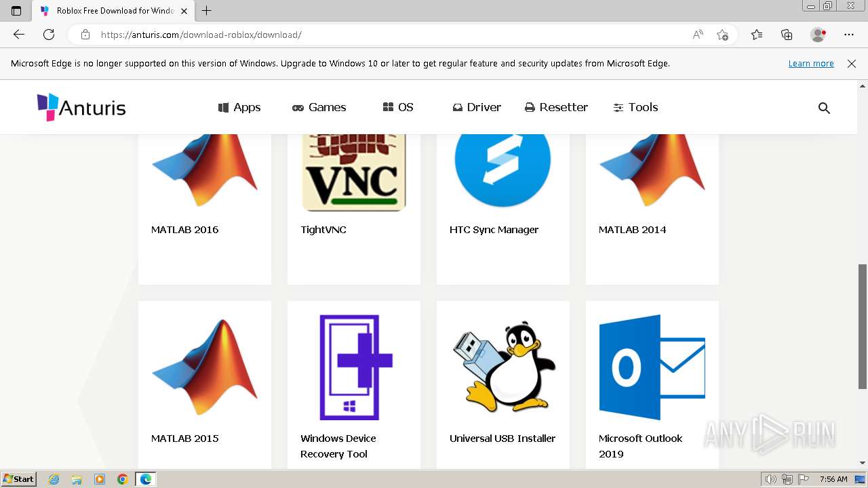Click the Anturis logo

pos(81,107)
